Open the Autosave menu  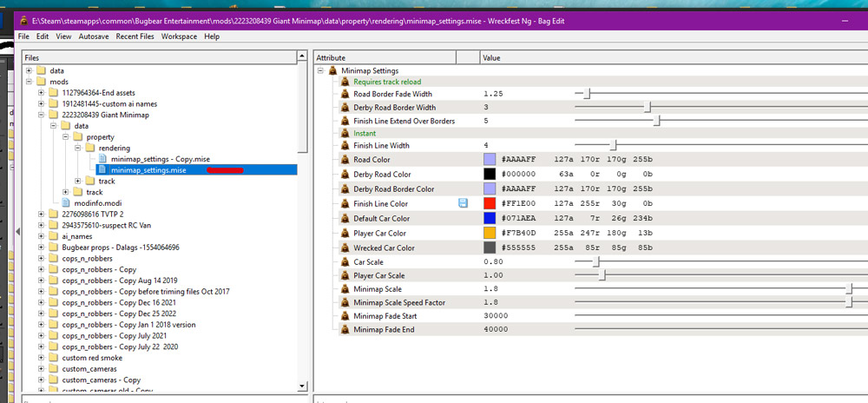tap(94, 36)
